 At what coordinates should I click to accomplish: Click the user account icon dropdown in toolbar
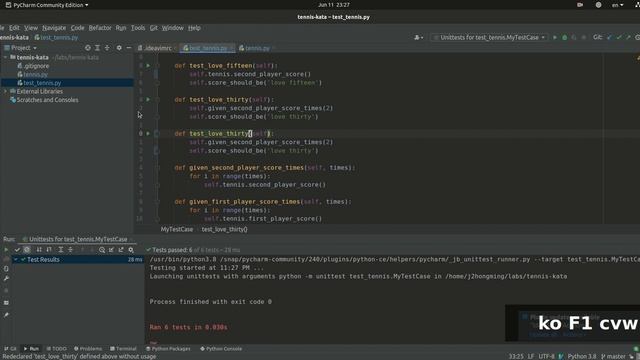418,37
